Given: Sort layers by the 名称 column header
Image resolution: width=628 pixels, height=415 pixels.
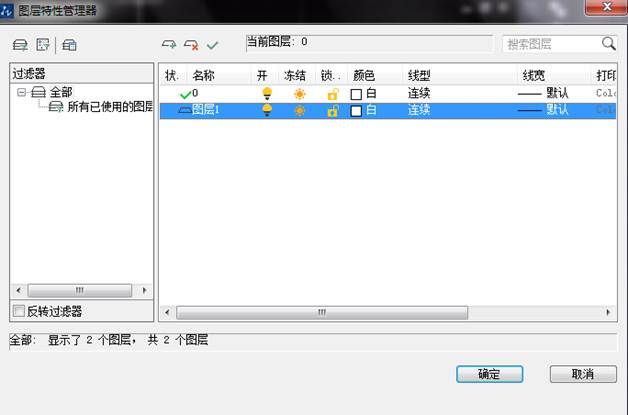Looking at the screenshot, I should point(203,75).
